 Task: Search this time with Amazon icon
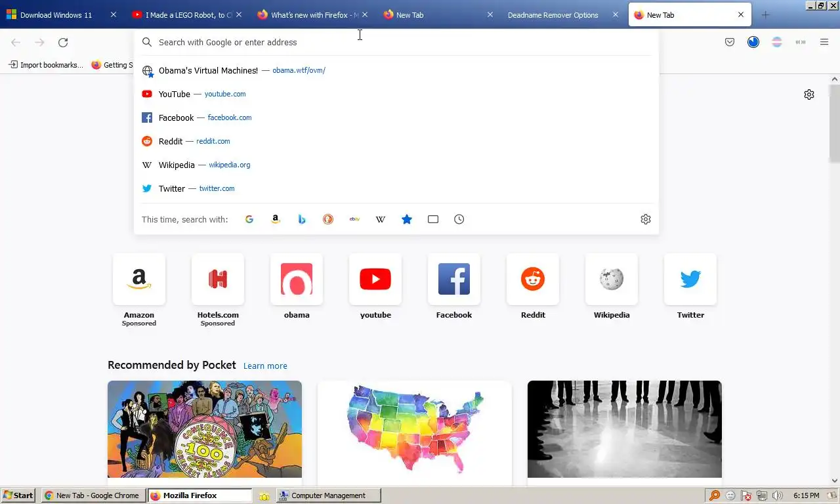(276, 219)
